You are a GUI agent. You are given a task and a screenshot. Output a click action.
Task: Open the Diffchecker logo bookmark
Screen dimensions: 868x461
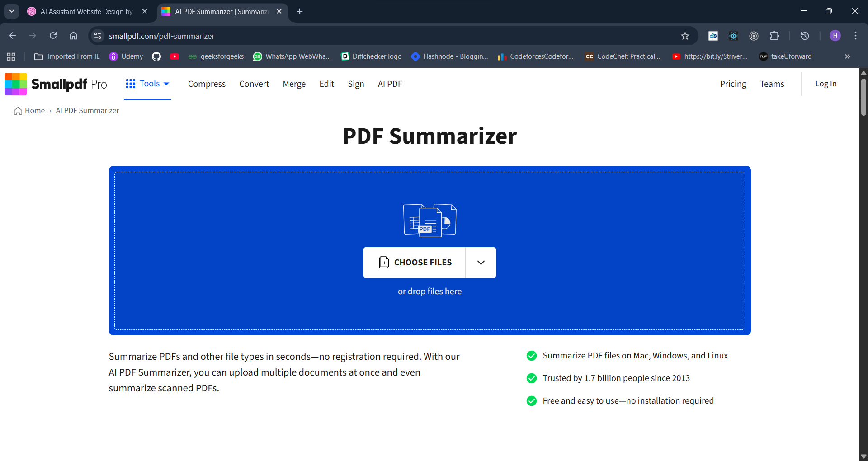371,56
